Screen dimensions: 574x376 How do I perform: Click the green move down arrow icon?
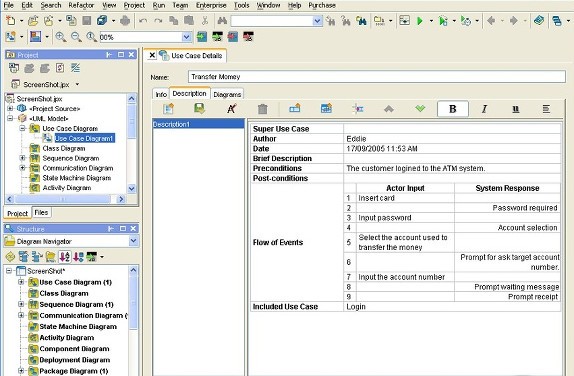(420, 109)
